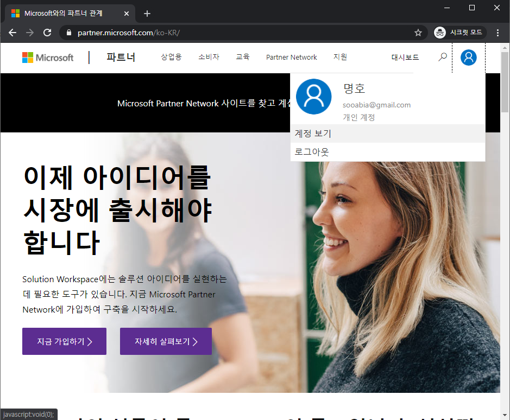Select the banner text about Microsoft Partner Network 사이트
The height and width of the screenshot is (420, 510).
click(x=204, y=104)
